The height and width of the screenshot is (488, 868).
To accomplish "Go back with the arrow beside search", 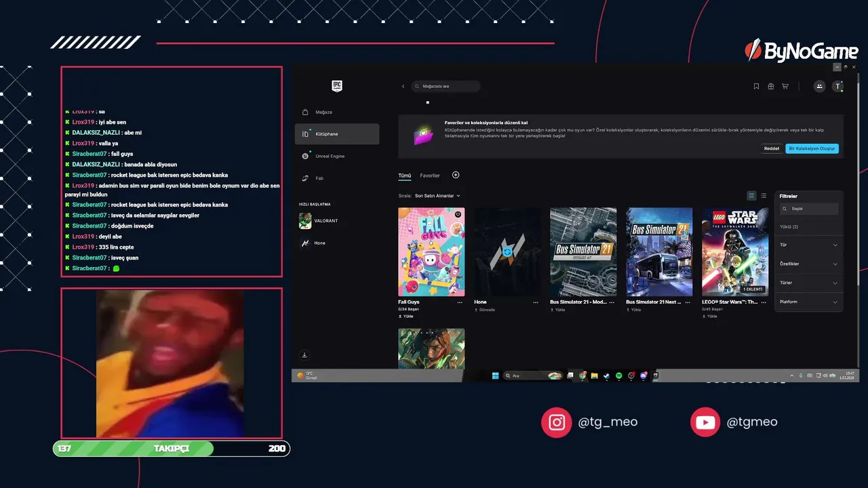I will (x=403, y=86).
